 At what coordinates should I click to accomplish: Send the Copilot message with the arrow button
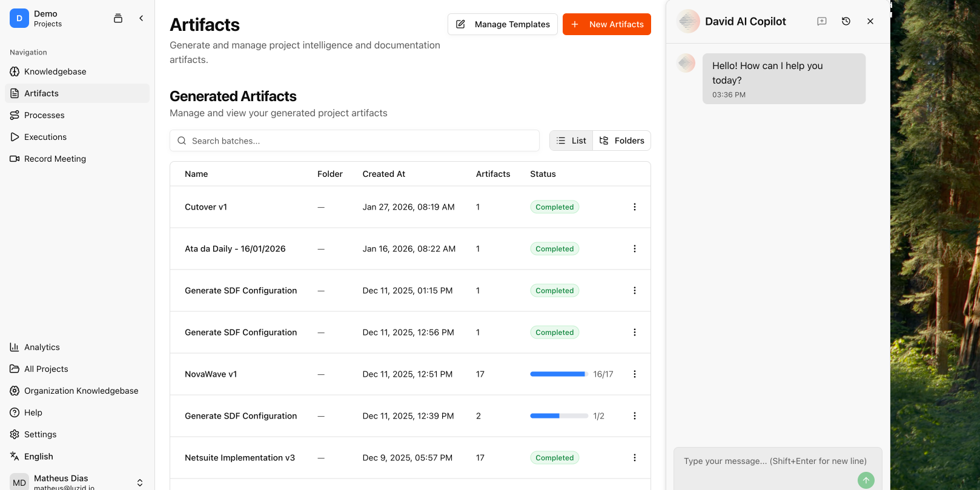(866, 480)
